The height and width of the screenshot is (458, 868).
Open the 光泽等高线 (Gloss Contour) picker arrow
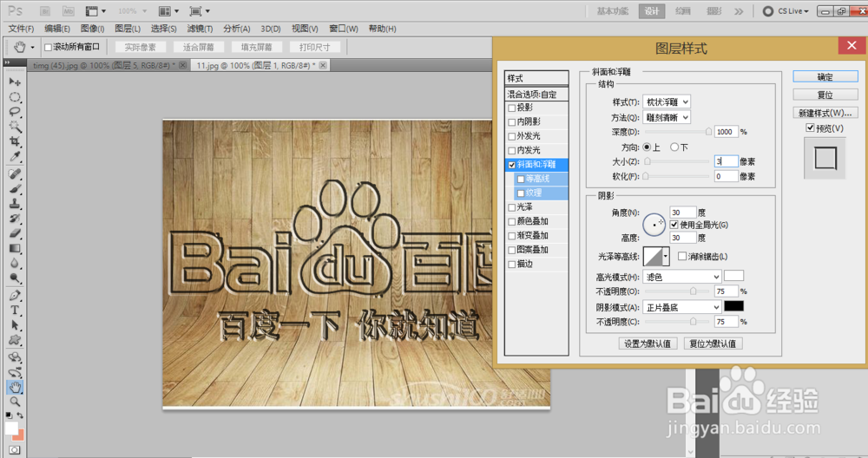(666, 257)
